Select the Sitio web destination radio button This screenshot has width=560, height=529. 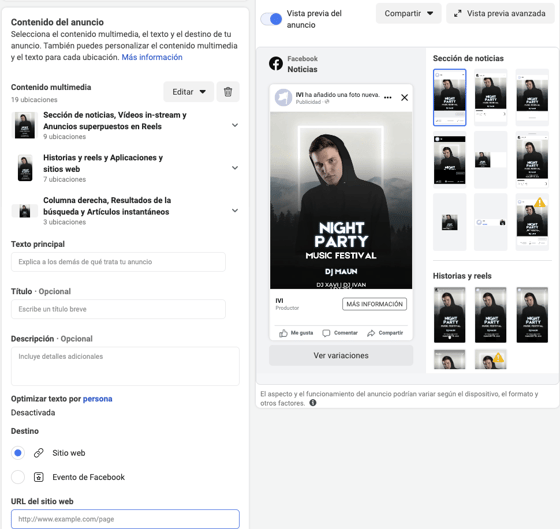tap(18, 453)
